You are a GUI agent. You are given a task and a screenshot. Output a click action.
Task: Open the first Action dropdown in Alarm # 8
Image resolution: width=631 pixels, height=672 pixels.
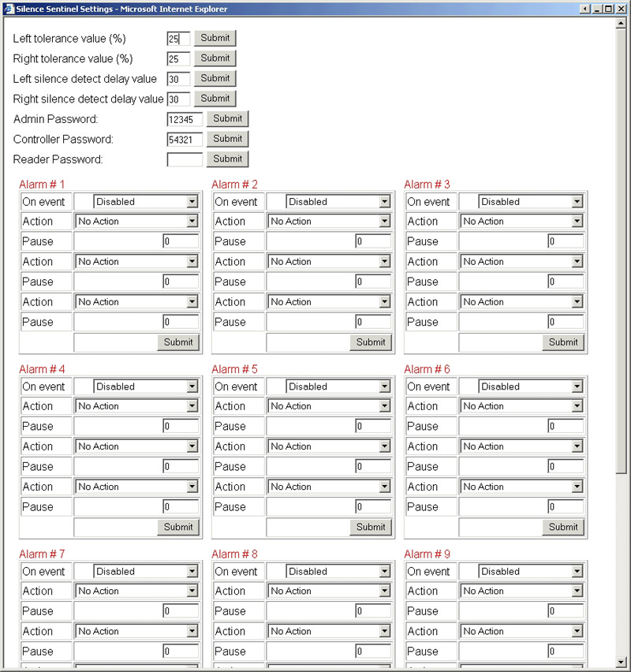click(329, 591)
